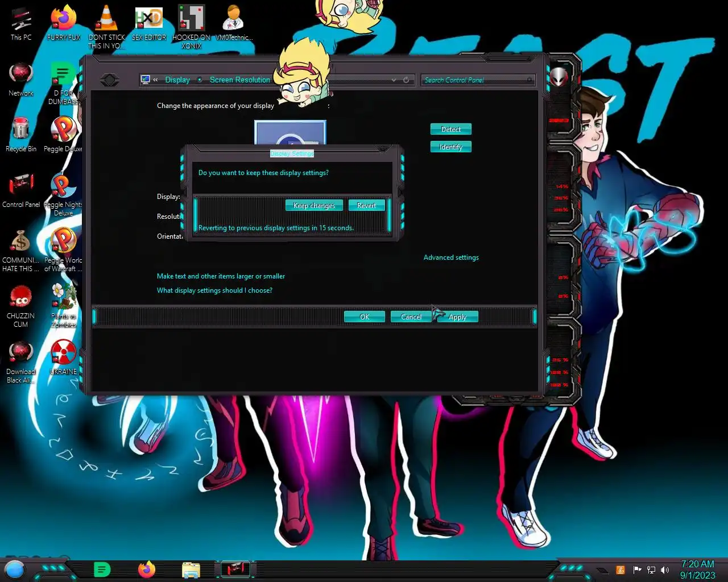
Task: Open the HOOKED ON XONIX desktop icon
Action: (192, 27)
